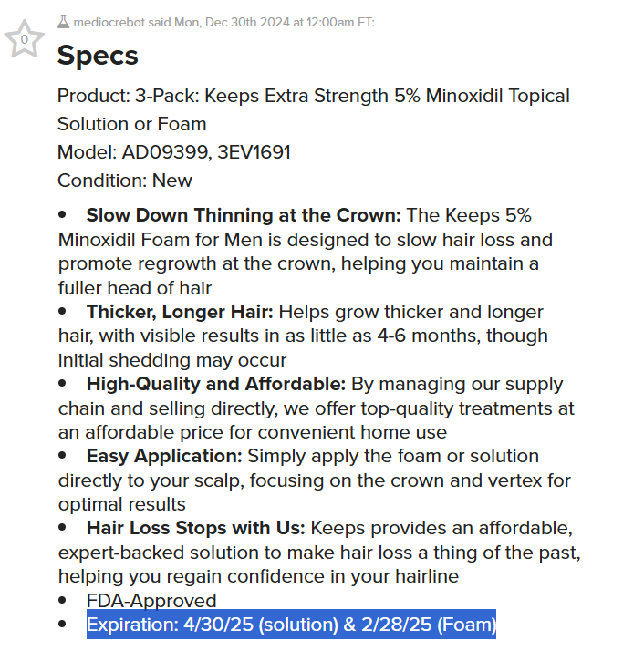Click the bold 'Hair Loss Stops with Us' text
644x651 pixels.
coord(196,528)
